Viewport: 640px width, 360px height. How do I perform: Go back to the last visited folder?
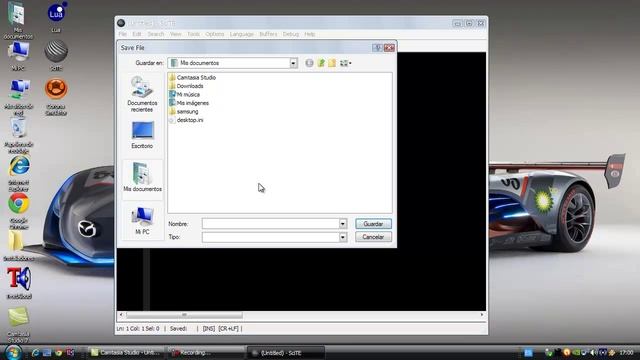tap(309, 63)
